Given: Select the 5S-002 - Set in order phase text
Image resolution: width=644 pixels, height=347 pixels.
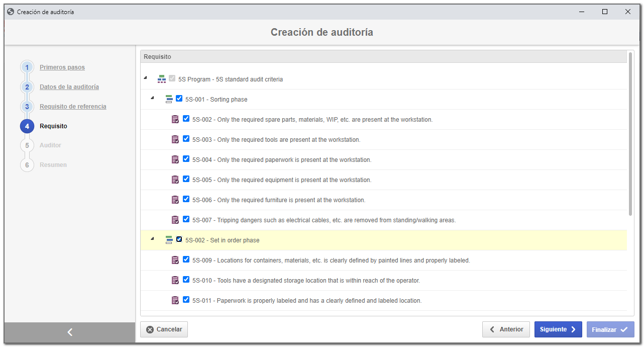Looking at the screenshot, I should 223,240.
